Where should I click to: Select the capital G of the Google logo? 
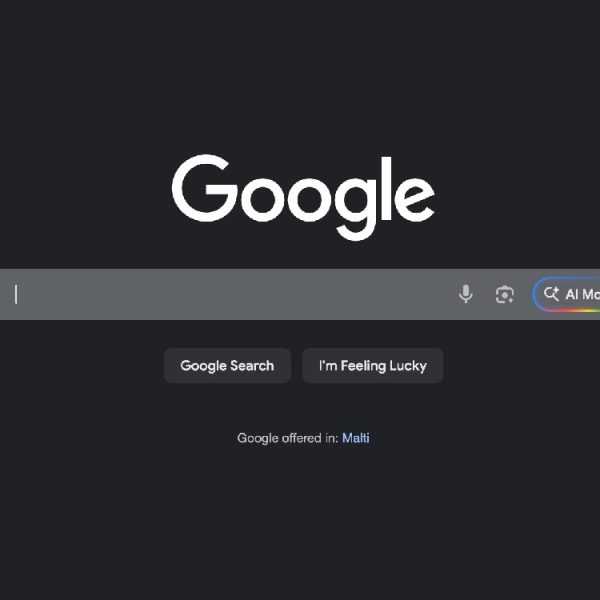pyautogui.click(x=205, y=188)
